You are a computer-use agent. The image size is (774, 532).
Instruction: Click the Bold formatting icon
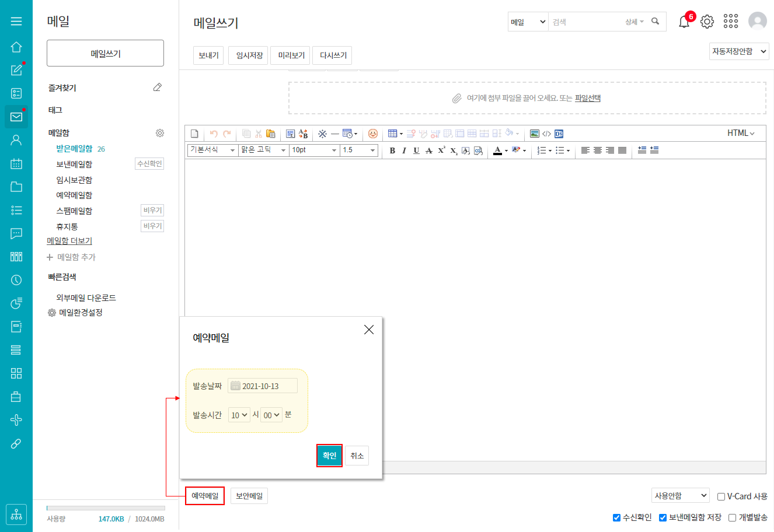click(x=392, y=150)
